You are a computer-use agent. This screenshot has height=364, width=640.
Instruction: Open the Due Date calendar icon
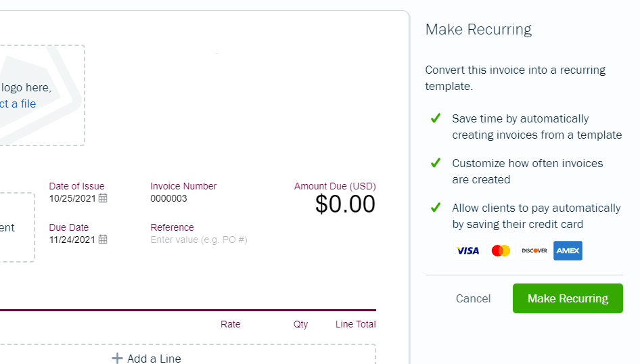click(x=103, y=240)
